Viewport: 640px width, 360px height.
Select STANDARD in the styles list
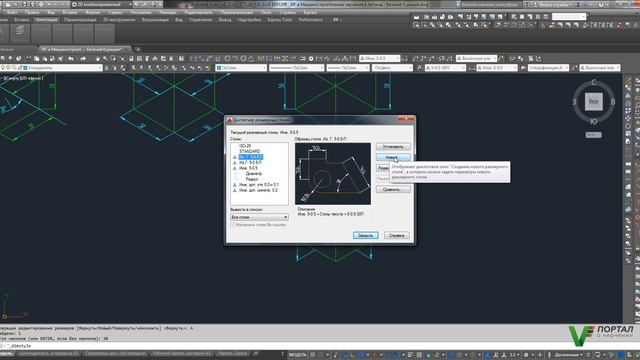pyautogui.click(x=249, y=151)
